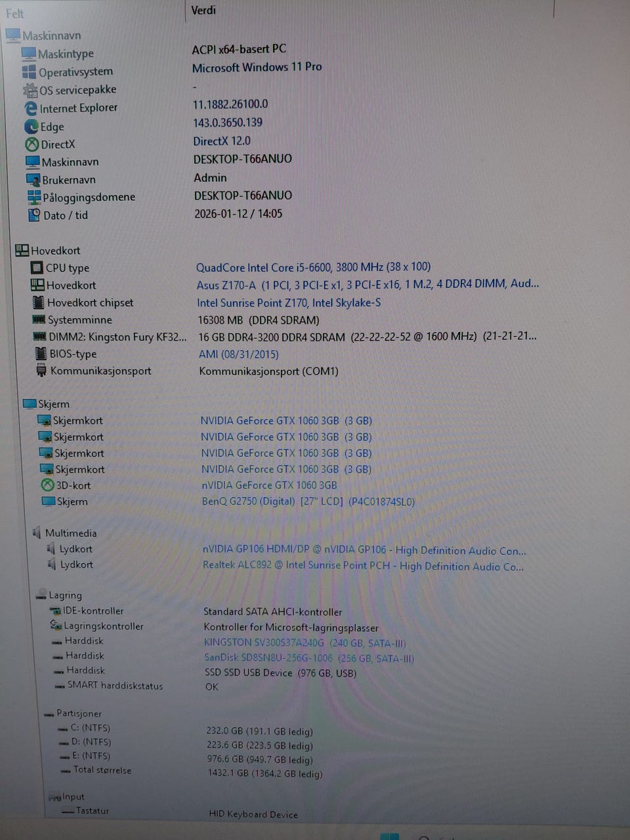Open the Asus Z170-A motherboard link
This screenshot has width=630, height=840.
click(x=367, y=284)
